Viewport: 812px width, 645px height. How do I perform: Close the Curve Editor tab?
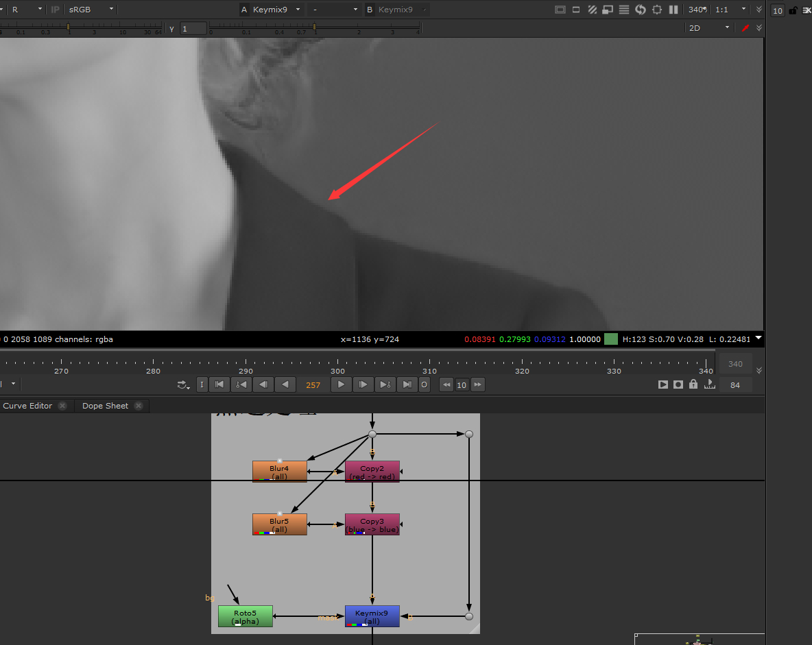pos(62,406)
